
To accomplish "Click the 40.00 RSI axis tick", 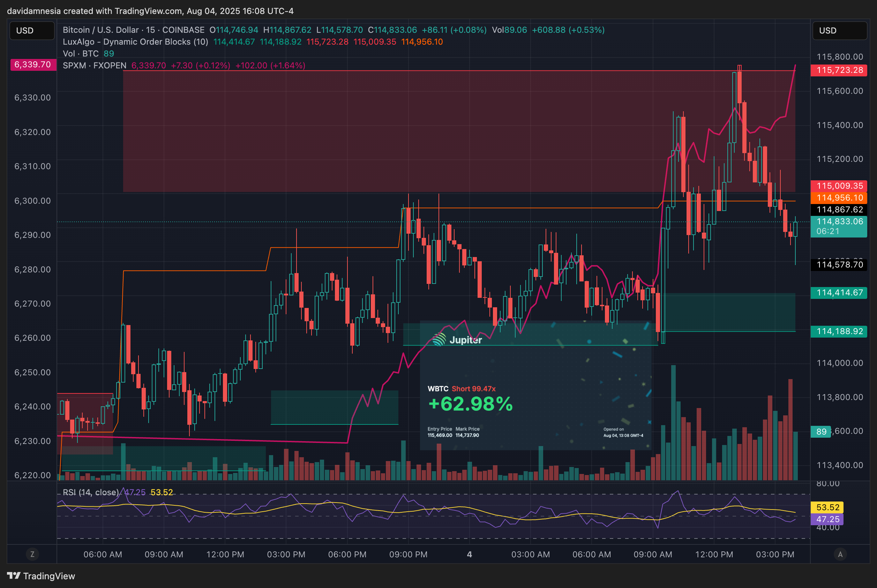I will [827, 527].
